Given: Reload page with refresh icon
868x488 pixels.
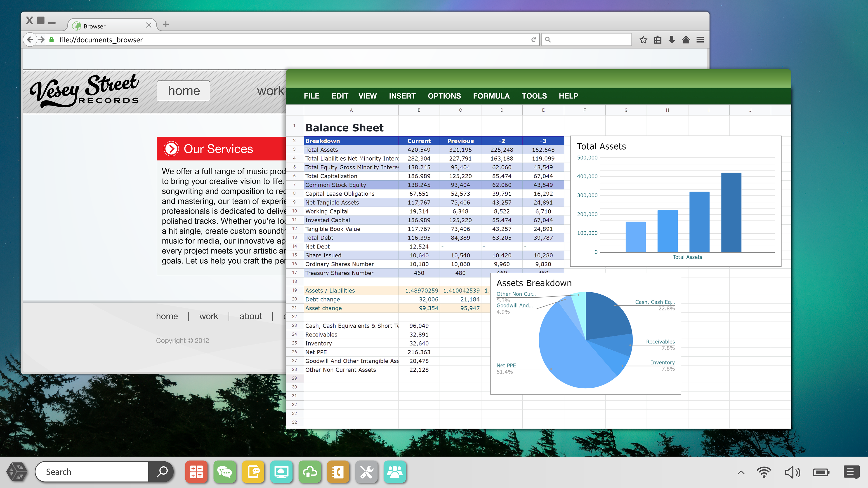Looking at the screenshot, I should pos(533,40).
